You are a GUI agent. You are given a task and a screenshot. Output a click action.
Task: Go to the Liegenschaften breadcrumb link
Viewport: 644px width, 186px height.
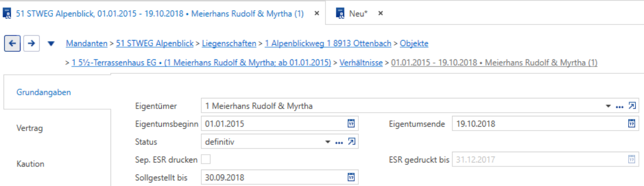pyautogui.click(x=229, y=44)
